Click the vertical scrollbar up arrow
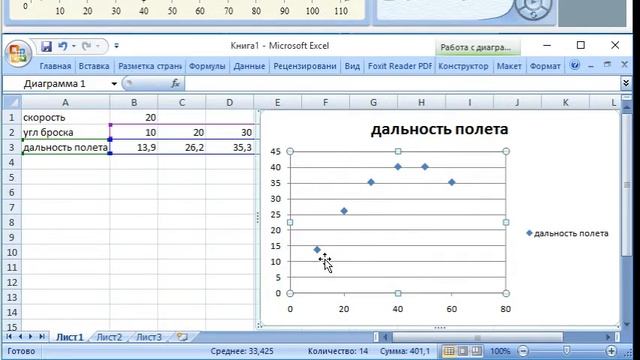This screenshot has width=640, height=360. point(627,107)
